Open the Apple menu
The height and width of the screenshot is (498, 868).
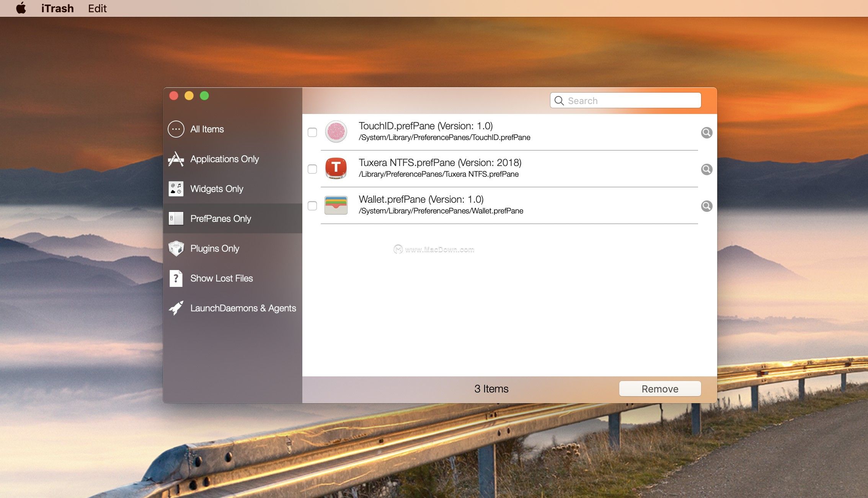(x=21, y=8)
